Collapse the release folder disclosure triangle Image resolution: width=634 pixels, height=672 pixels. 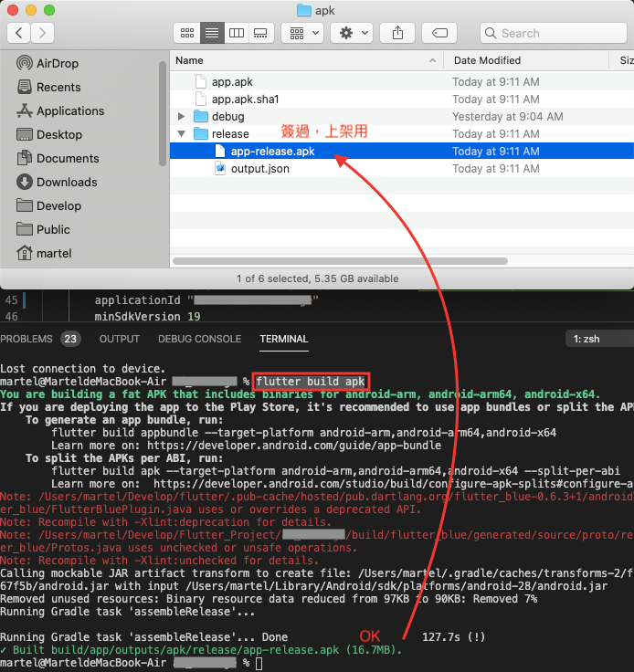[181, 134]
